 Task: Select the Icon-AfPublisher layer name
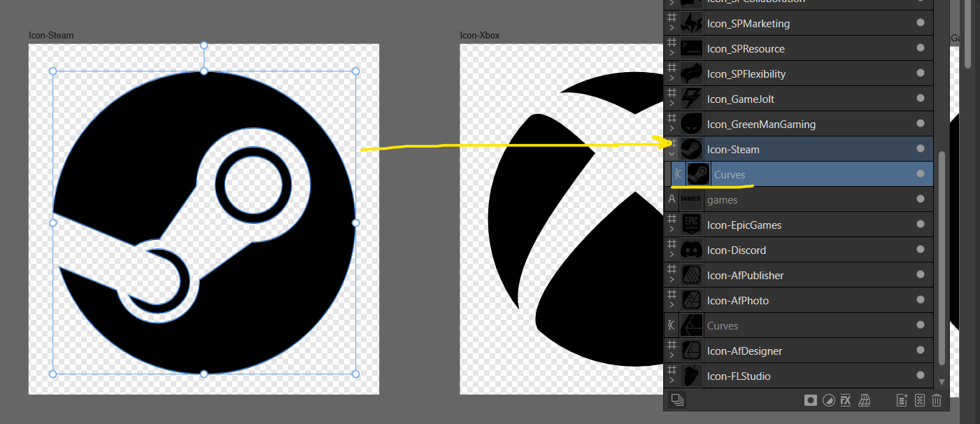745,275
